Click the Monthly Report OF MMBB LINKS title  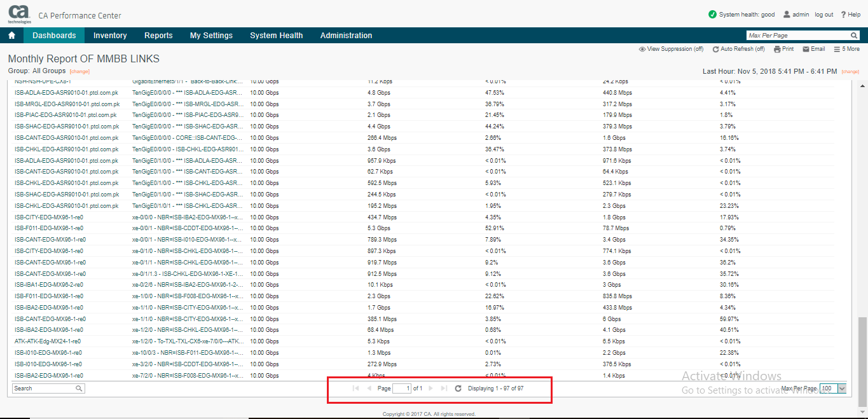[x=84, y=58]
